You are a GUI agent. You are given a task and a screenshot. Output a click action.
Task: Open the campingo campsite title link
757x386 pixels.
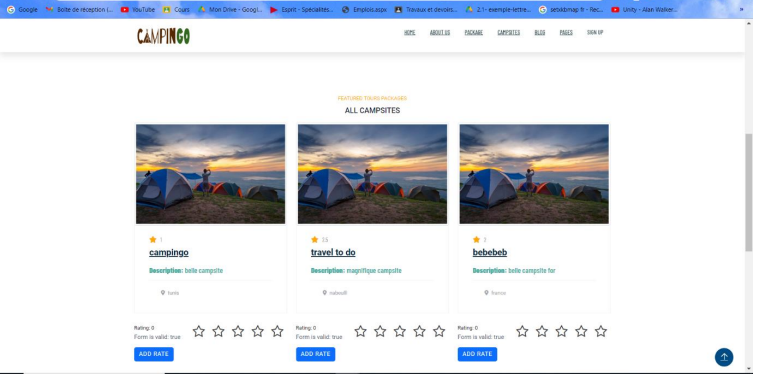click(168, 252)
